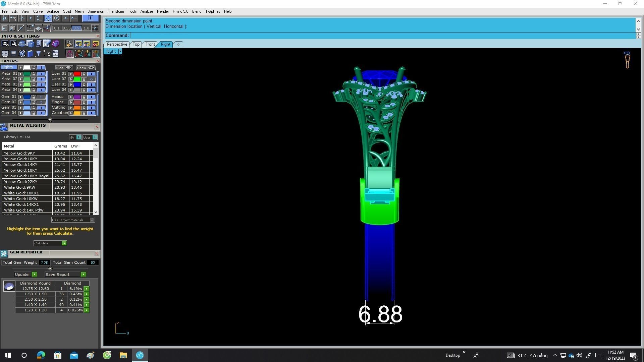Turn on User 02 layer visibility
This screenshot has width=644, height=362.
coord(91,79)
